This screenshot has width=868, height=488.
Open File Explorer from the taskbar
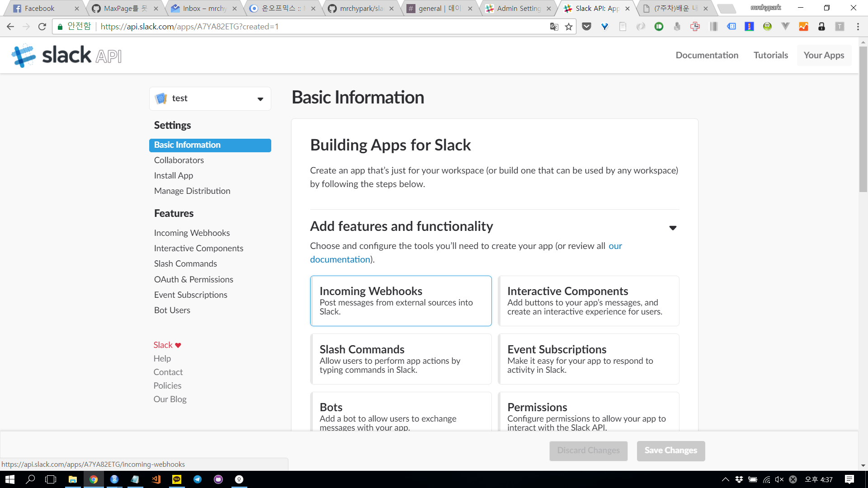point(72,479)
